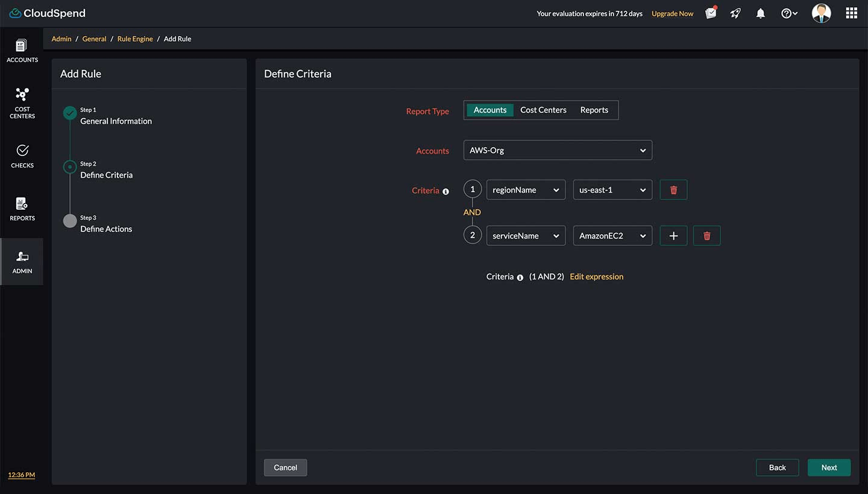Click the Edit expression link

point(596,276)
